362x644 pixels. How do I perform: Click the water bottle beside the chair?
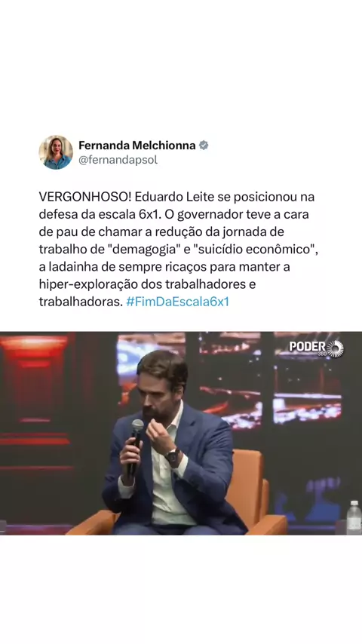coord(354,517)
